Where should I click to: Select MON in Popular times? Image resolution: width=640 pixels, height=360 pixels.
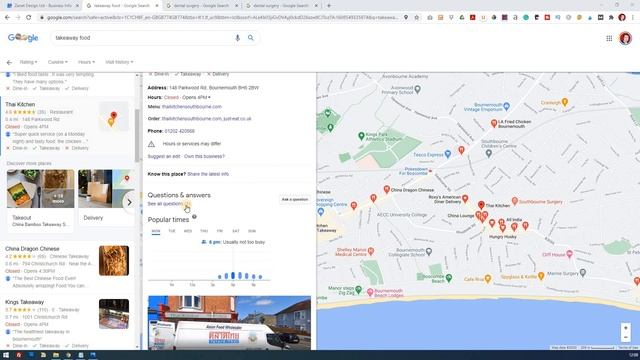coord(156,231)
